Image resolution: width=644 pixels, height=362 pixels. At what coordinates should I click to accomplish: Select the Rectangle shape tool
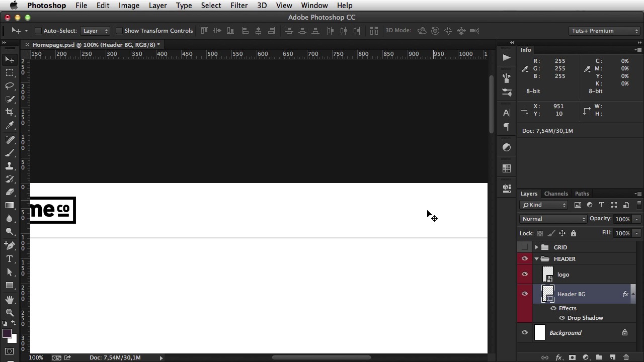[10, 285]
